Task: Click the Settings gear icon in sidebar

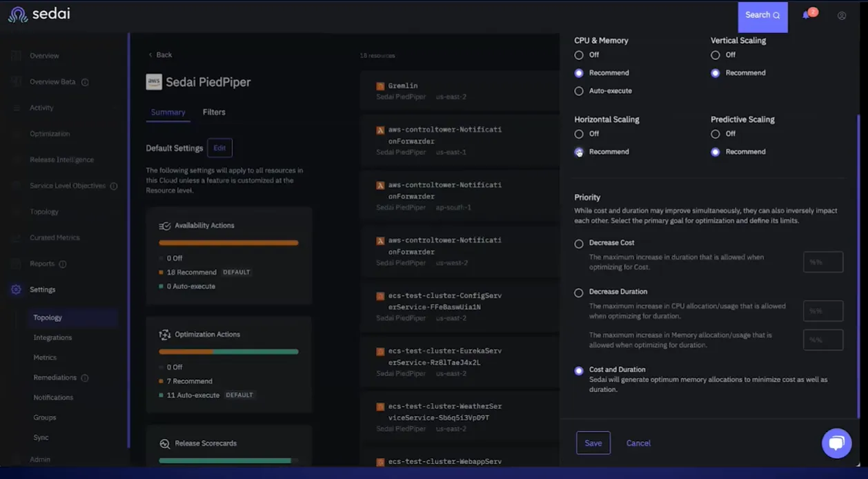Action: point(16,290)
